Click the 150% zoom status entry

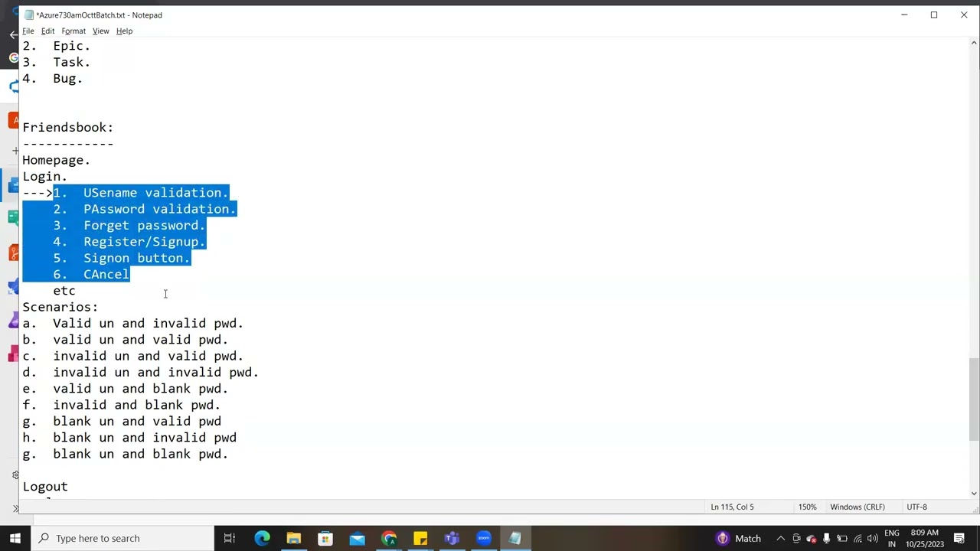(808, 507)
